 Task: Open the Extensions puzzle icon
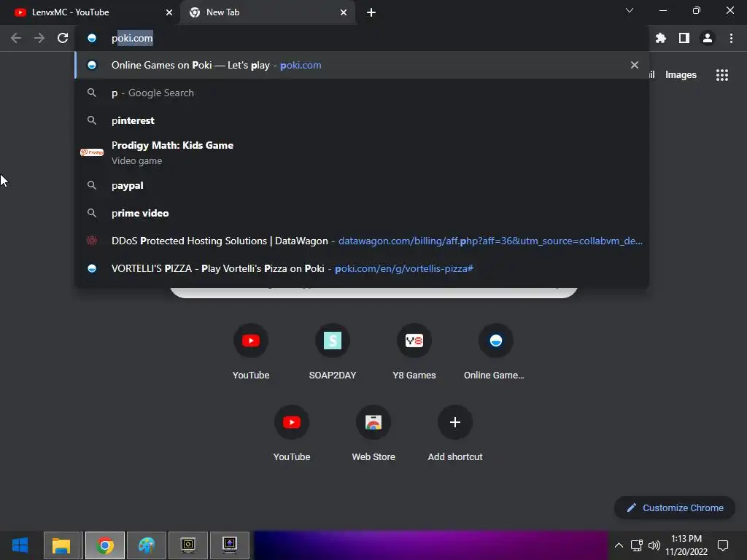661,38
